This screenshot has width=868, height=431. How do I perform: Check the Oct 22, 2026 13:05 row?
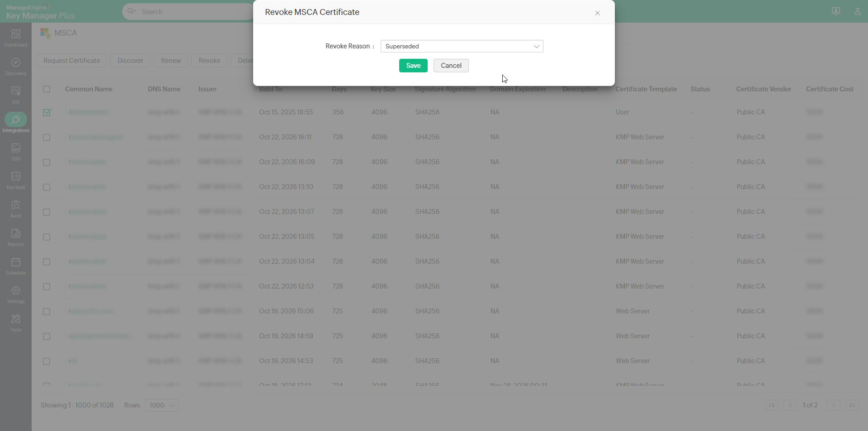tap(47, 237)
